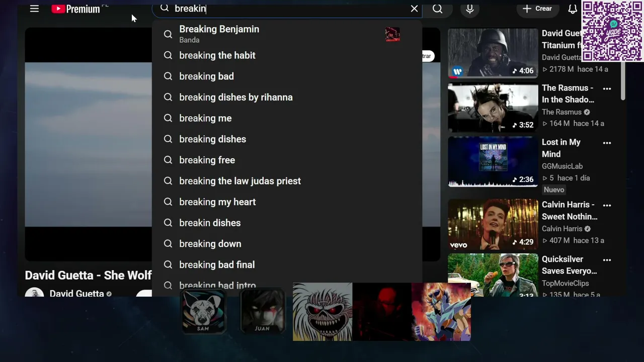Select the "breaking bad final" suggestion
644x362 pixels.
coord(287,264)
